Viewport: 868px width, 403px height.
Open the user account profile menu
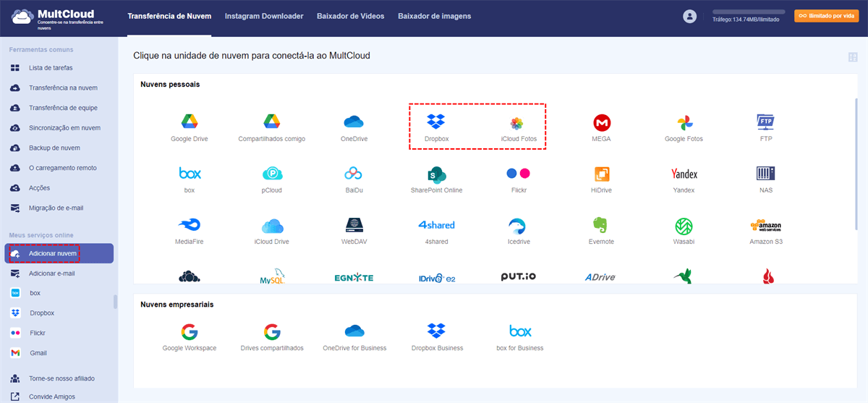tap(689, 16)
